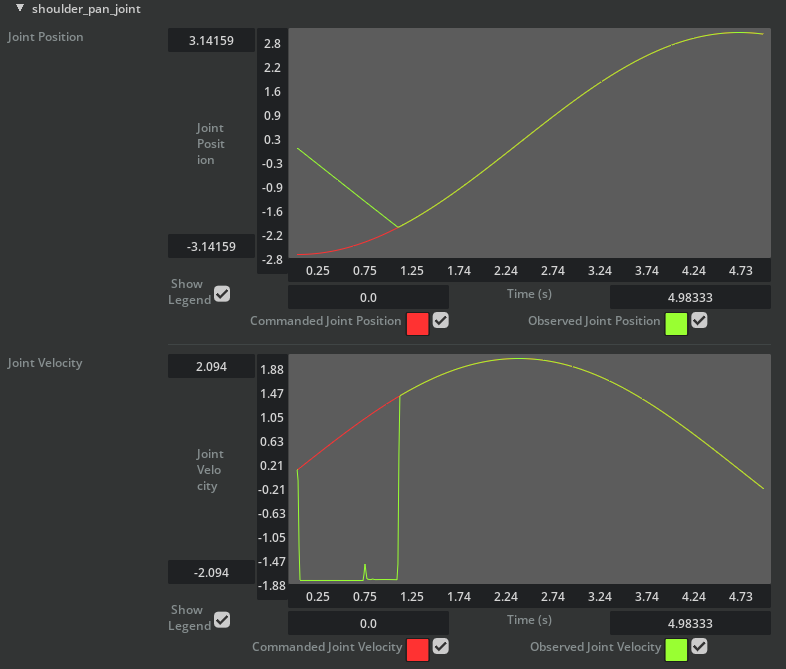Viewport: 786px width, 669px height.
Task: Click Time (s) label under Joint Position plot
Action: (529, 294)
